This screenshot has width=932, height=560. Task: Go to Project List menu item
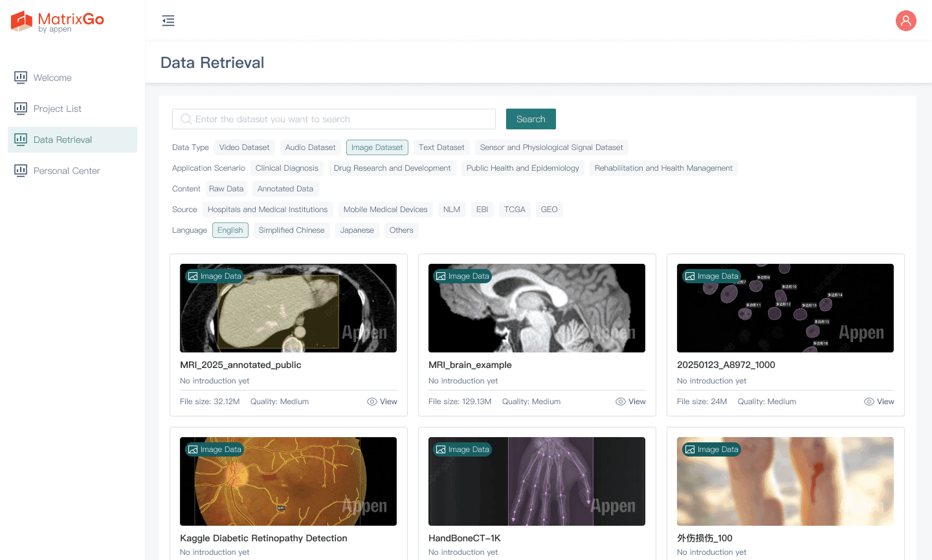(x=58, y=109)
